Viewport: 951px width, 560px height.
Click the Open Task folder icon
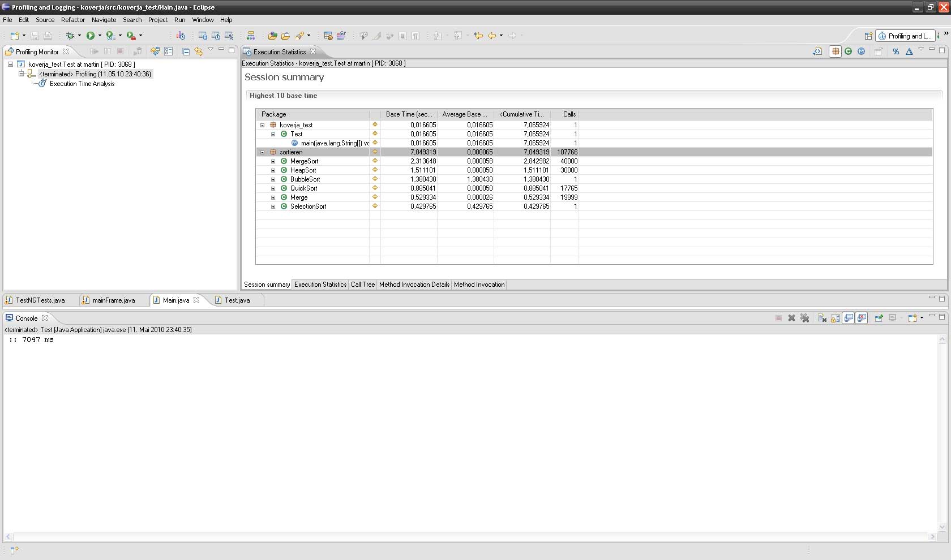285,36
